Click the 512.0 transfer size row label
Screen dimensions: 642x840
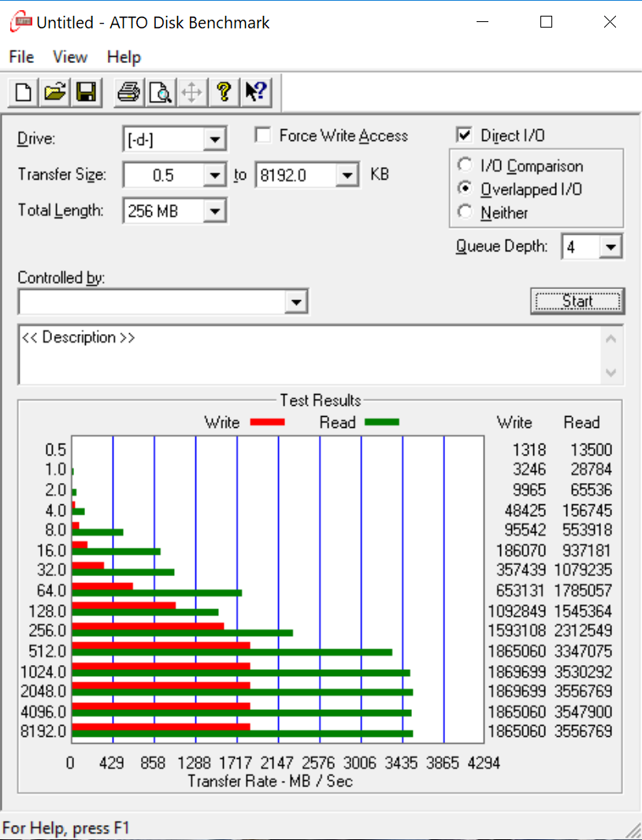47,651
